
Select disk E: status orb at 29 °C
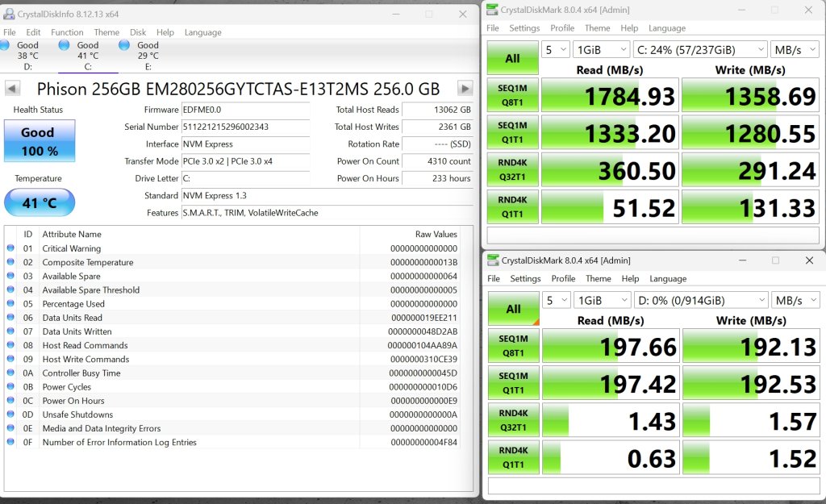point(123,45)
